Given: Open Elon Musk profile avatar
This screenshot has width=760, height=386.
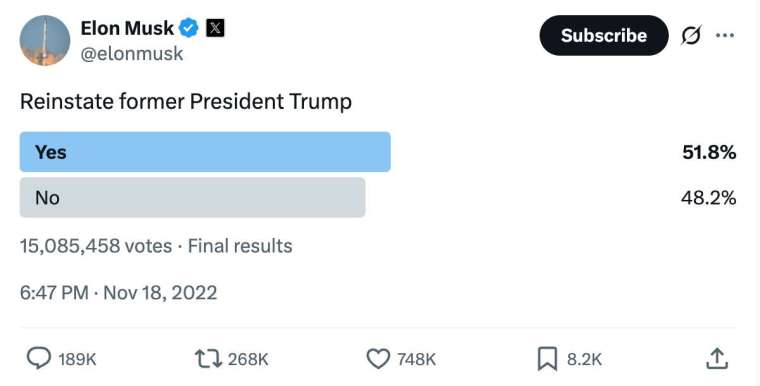Looking at the screenshot, I should [x=45, y=40].
